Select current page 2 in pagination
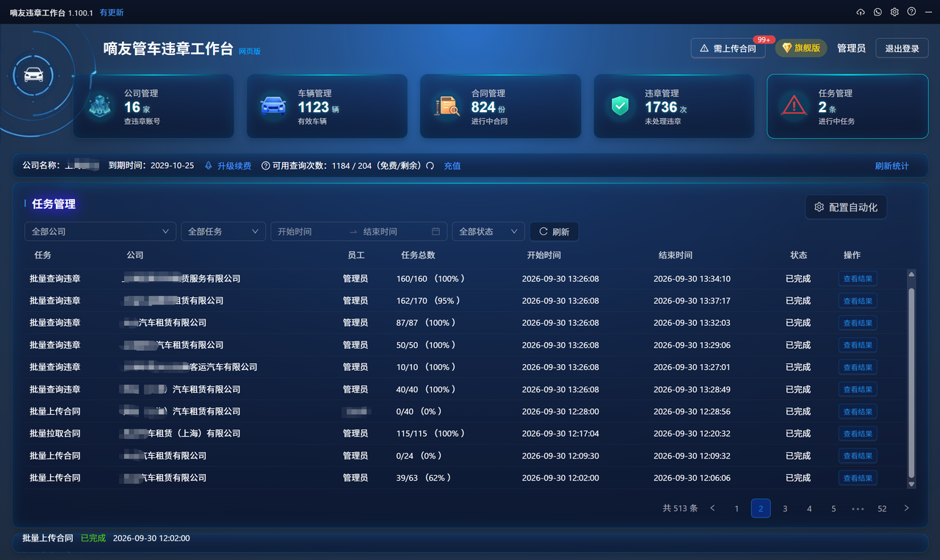Screen dimensions: 940x560 pyautogui.click(x=761, y=509)
